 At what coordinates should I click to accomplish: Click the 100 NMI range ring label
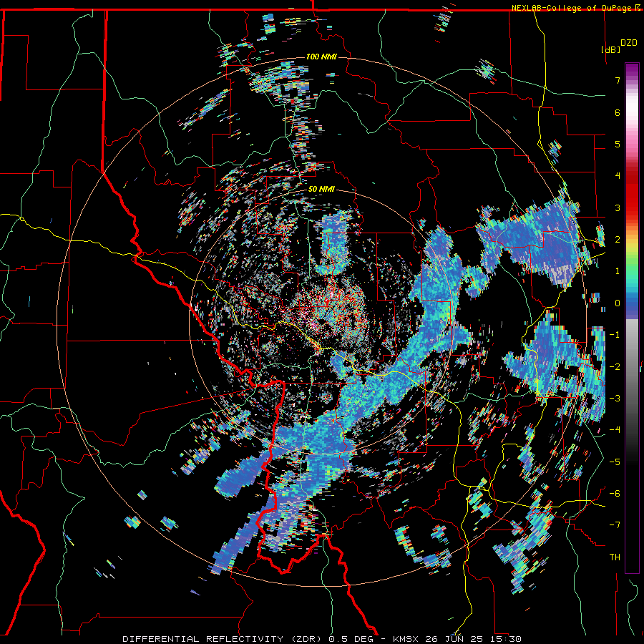coord(321,57)
